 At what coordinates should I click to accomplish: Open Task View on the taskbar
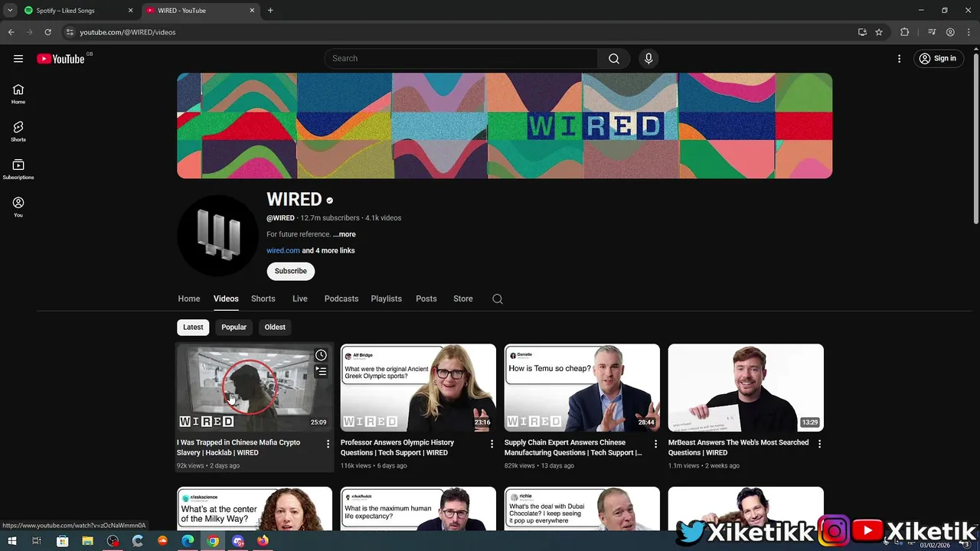(36, 541)
